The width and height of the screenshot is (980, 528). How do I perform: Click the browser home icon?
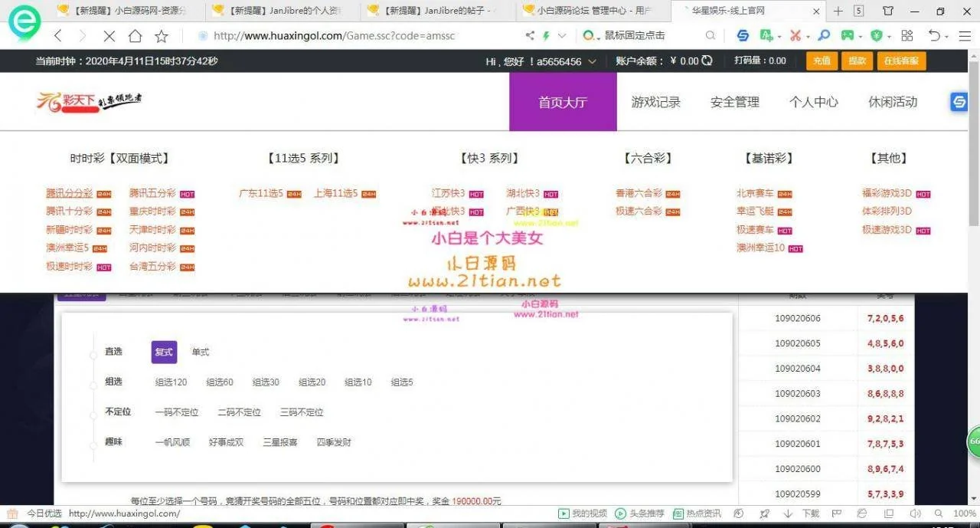(x=135, y=36)
